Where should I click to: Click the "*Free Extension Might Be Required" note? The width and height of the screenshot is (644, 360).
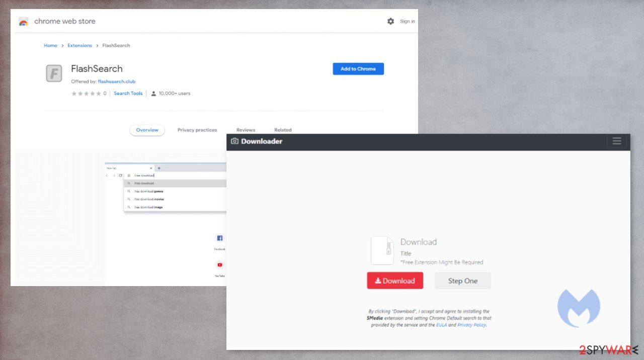pyautogui.click(x=442, y=262)
